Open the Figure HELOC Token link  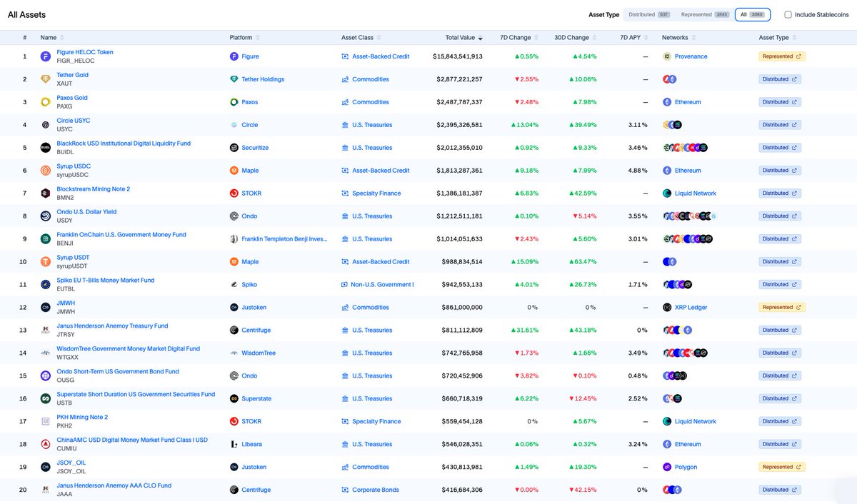[x=85, y=52]
